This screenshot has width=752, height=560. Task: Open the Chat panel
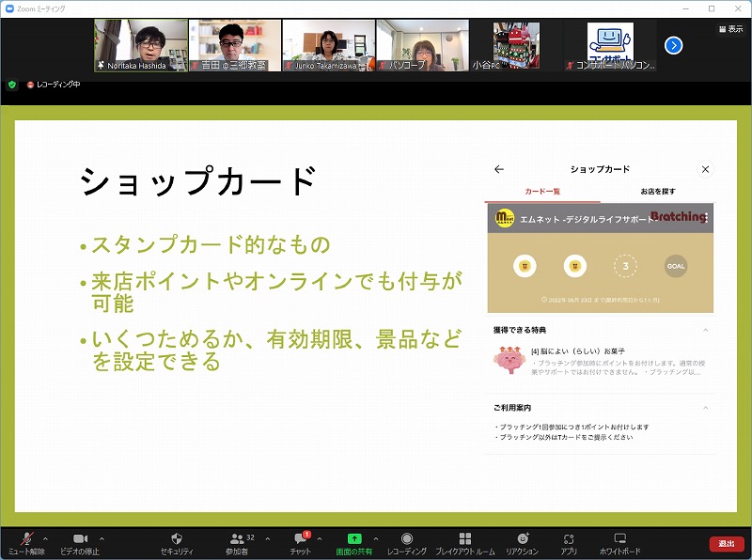300,542
